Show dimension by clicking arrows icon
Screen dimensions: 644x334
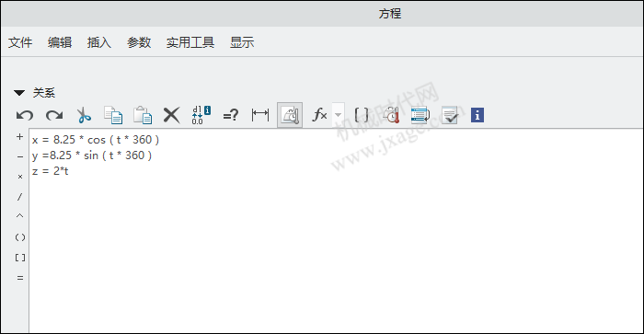260,115
